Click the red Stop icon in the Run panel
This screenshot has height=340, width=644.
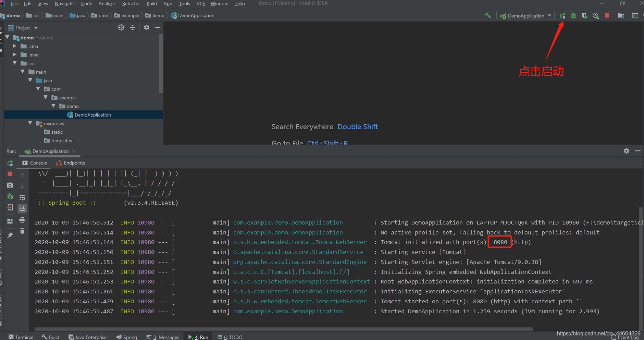pyautogui.click(x=10, y=174)
